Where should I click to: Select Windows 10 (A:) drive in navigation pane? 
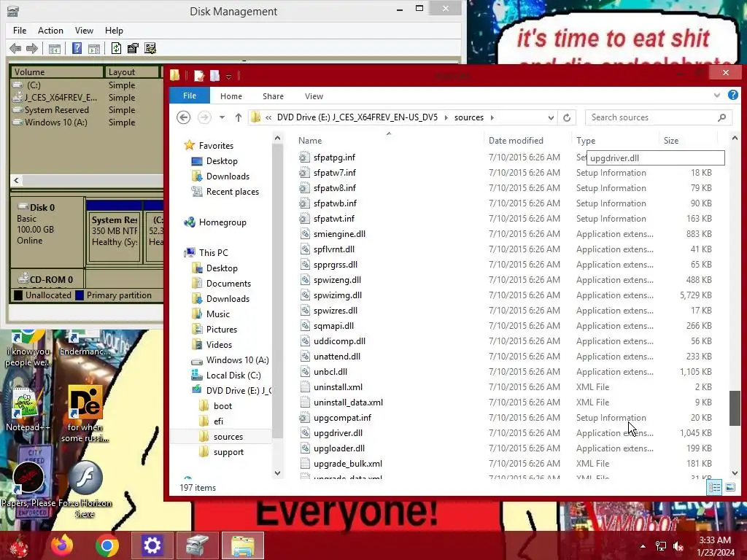237,360
